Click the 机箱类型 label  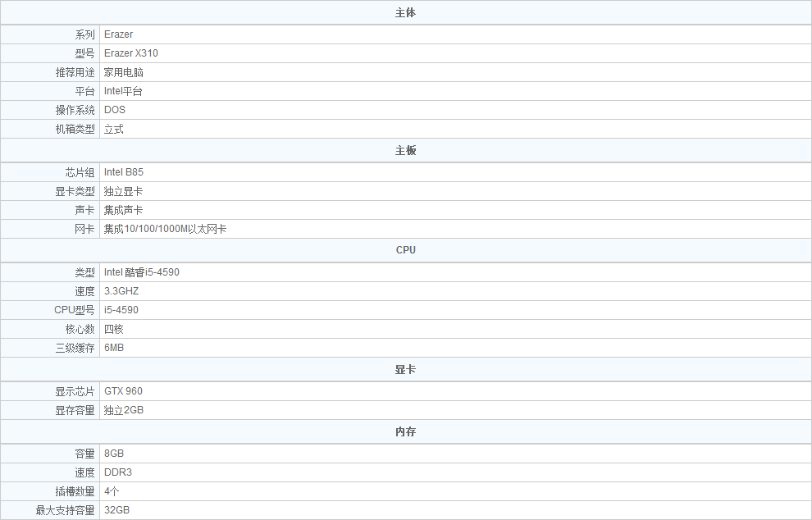pos(75,130)
